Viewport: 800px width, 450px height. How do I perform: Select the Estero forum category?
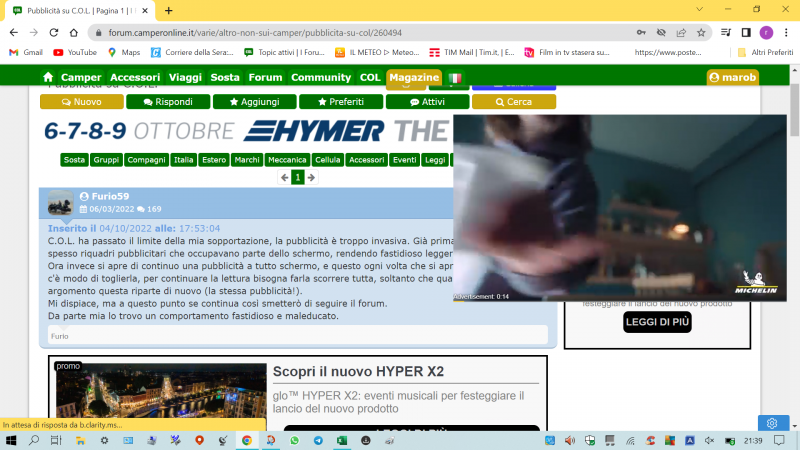(x=214, y=160)
